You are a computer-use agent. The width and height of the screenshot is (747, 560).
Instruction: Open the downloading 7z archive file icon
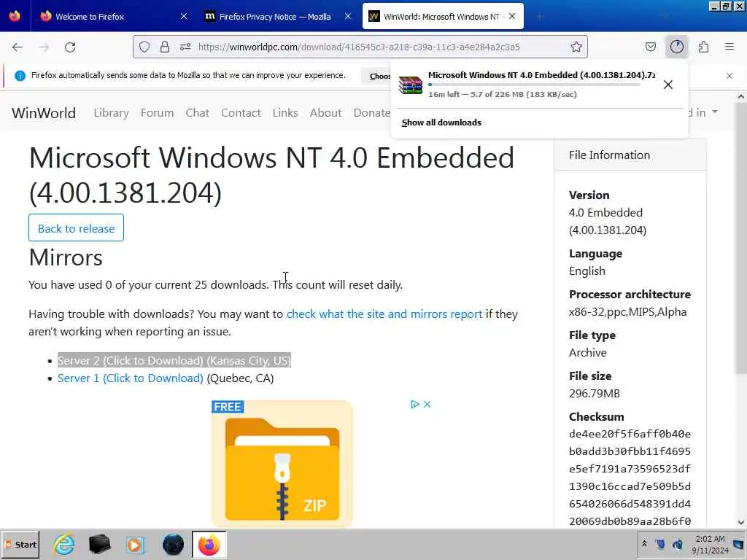[410, 85]
